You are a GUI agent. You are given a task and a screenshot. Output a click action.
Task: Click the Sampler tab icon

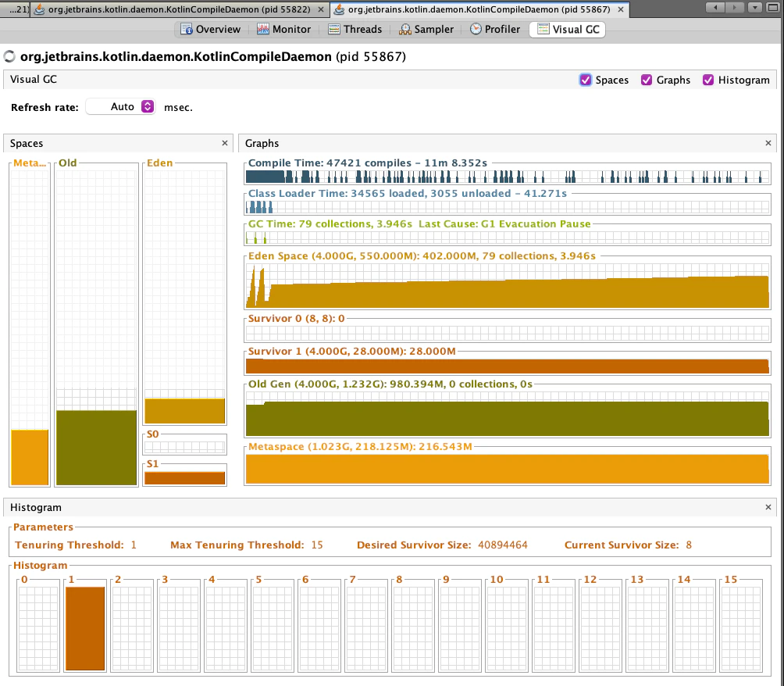405,30
